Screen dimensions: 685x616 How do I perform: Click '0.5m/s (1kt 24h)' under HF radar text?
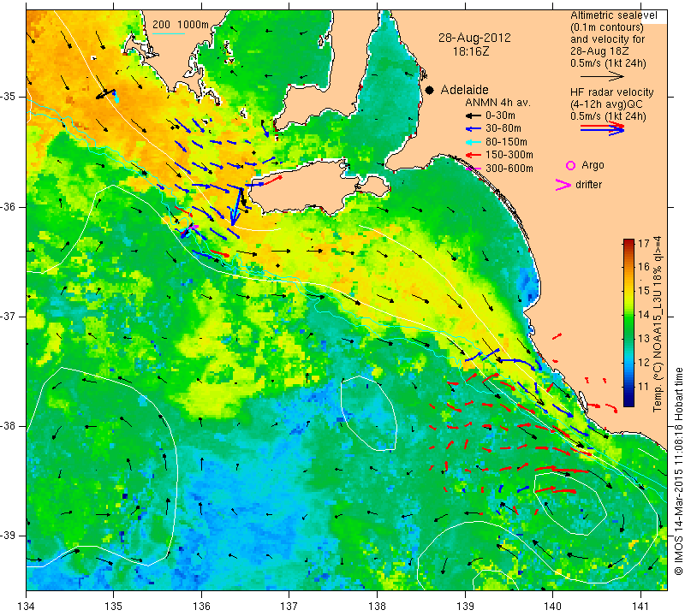(x=608, y=116)
